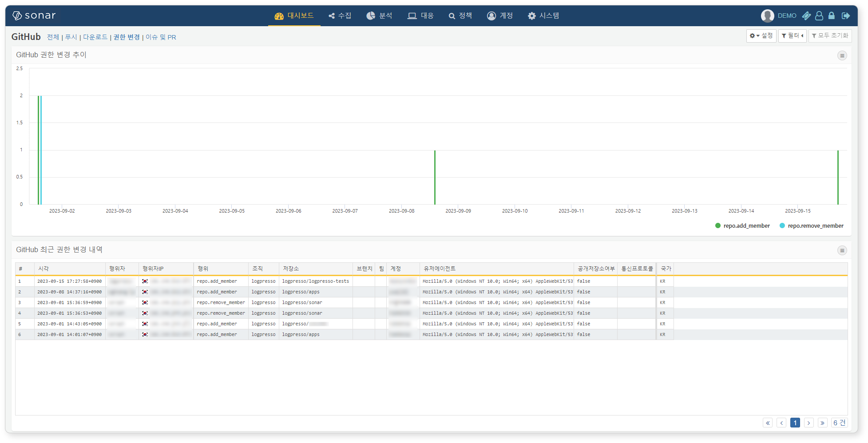868x443 pixels.
Task: Click the ticket icon in header
Action: tap(806, 16)
